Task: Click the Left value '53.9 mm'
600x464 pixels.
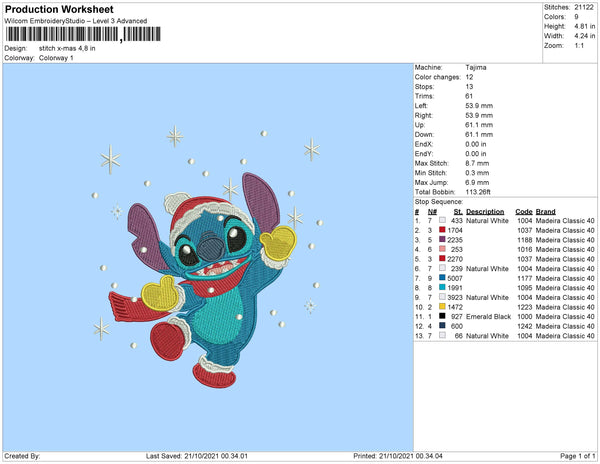Action: [x=479, y=106]
